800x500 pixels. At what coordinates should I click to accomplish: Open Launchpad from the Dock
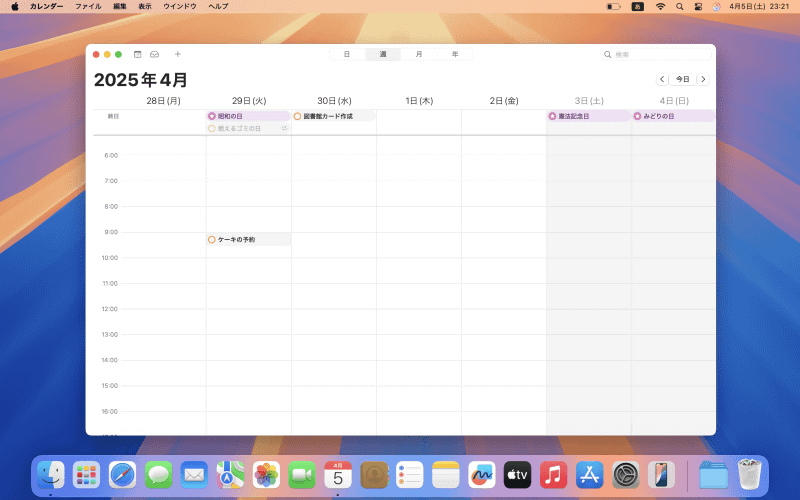tap(86, 475)
